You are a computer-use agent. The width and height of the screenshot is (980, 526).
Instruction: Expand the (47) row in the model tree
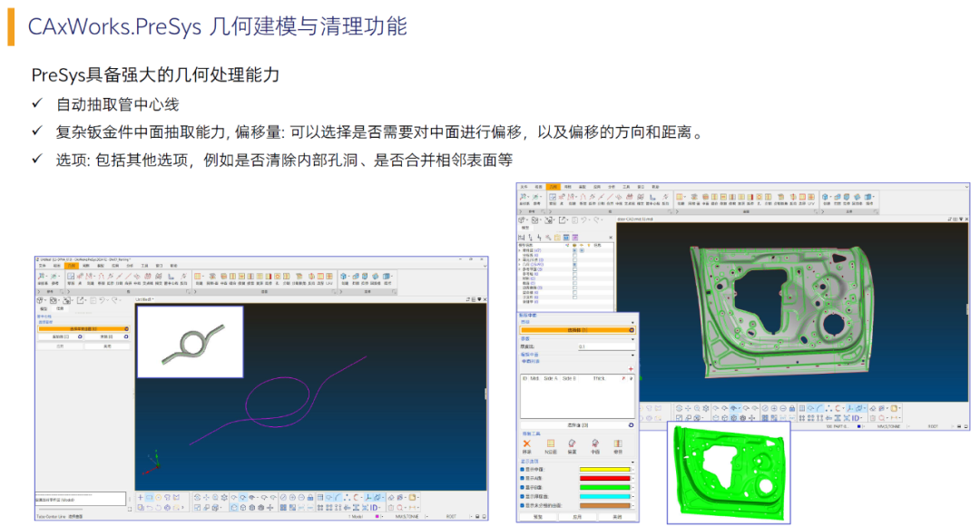pyautogui.click(x=519, y=250)
